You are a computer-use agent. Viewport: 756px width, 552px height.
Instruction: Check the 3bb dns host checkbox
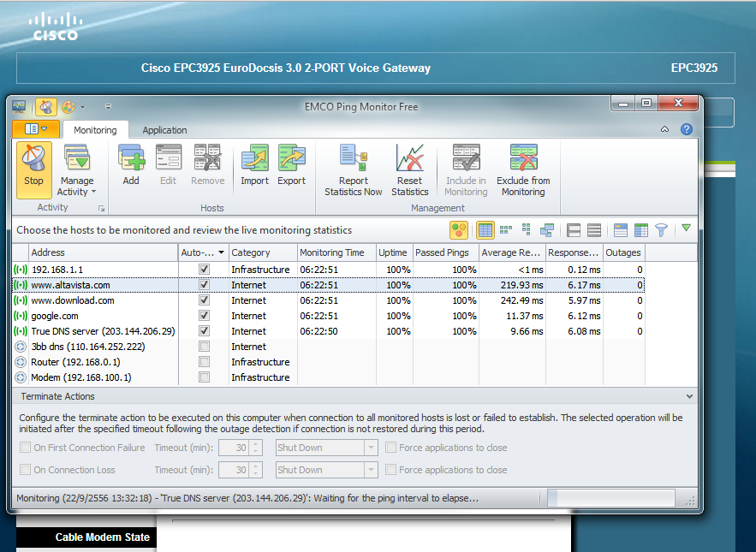204,347
